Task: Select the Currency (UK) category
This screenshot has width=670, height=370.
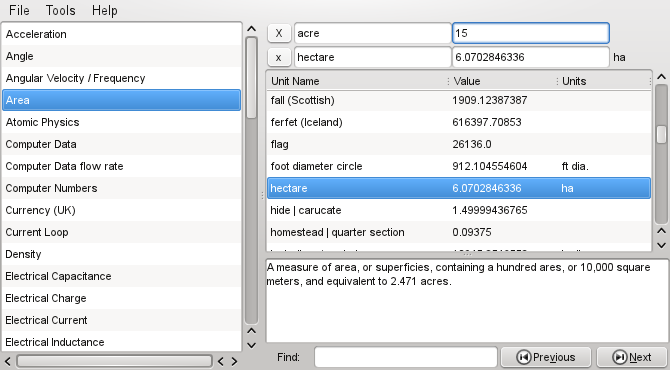Action: [121, 210]
